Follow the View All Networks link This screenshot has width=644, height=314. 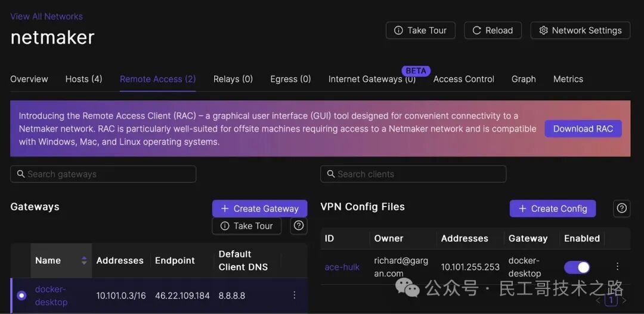click(x=47, y=16)
